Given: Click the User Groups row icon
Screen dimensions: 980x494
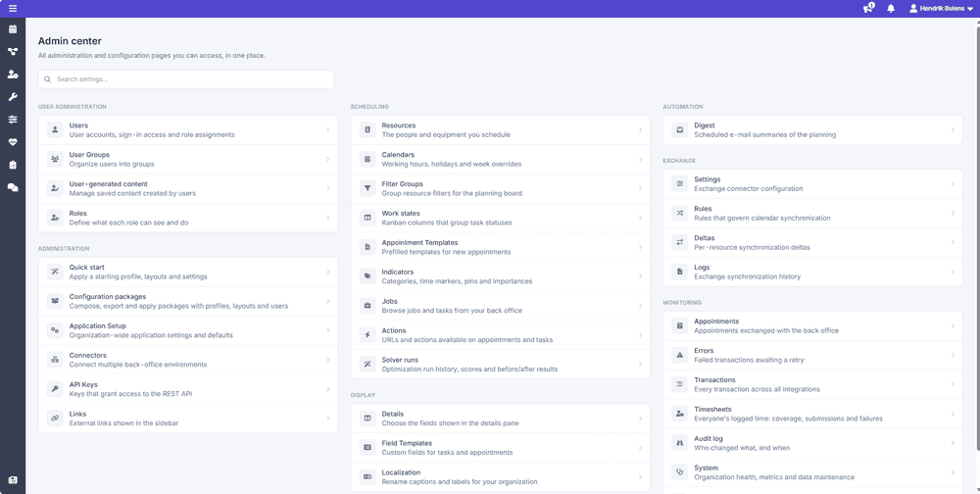Looking at the screenshot, I should click(x=55, y=160).
